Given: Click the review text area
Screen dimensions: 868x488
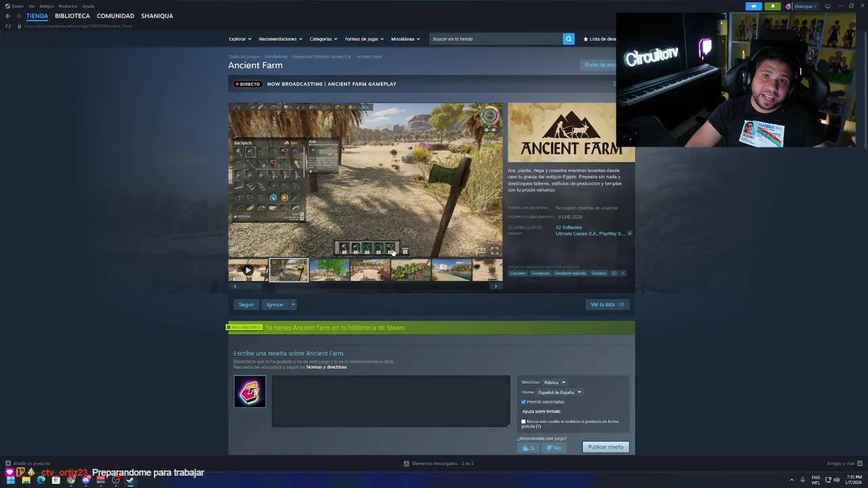Looking at the screenshot, I should pos(391,401).
